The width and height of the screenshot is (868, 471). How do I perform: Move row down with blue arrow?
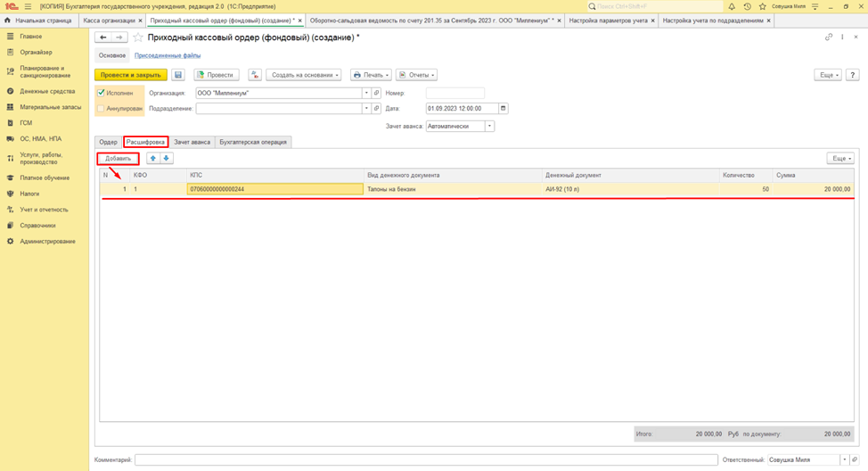point(166,159)
